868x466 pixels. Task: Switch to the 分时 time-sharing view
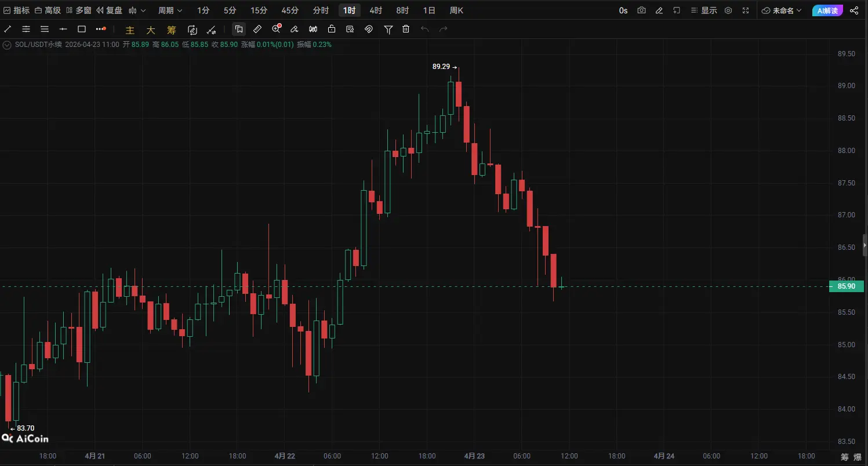[x=321, y=10]
